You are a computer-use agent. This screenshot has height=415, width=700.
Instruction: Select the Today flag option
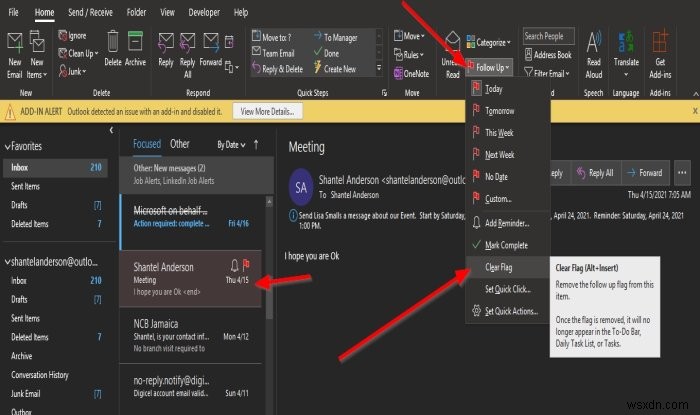pyautogui.click(x=508, y=89)
